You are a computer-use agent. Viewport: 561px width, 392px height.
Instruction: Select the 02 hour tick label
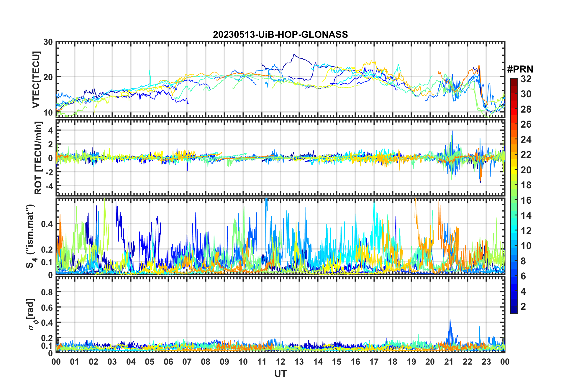[93, 361]
